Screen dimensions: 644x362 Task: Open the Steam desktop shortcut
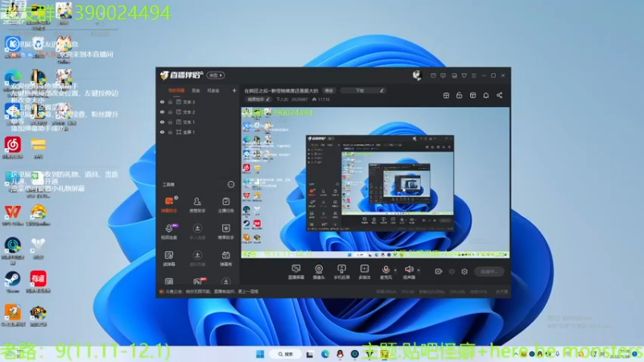click(x=13, y=282)
